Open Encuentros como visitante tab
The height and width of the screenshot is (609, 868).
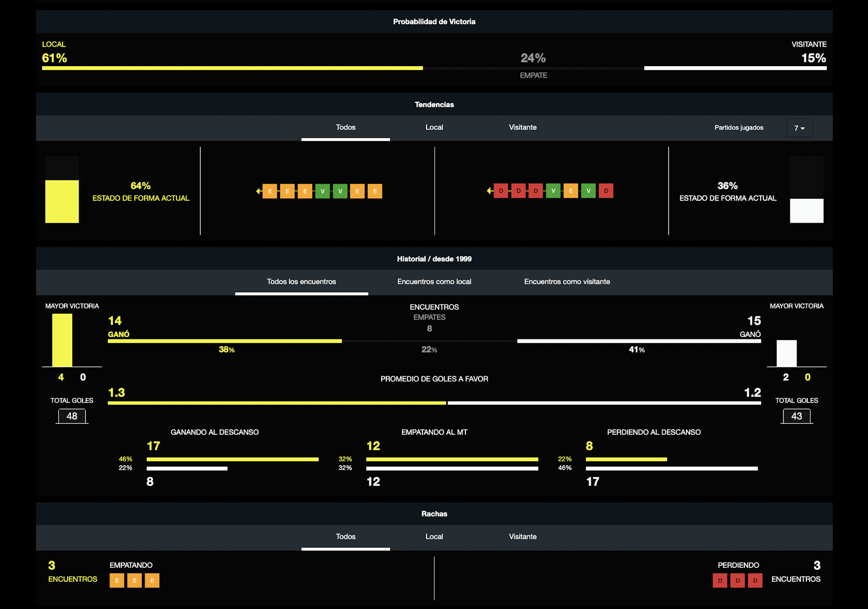pos(567,282)
